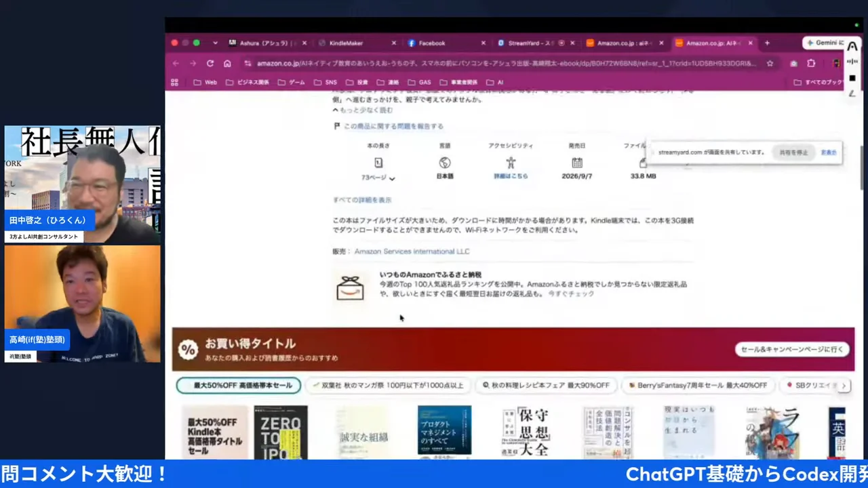This screenshot has height=488, width=868.
Task: Close the KindleMaker tab
Action: [x=393, y=43]
